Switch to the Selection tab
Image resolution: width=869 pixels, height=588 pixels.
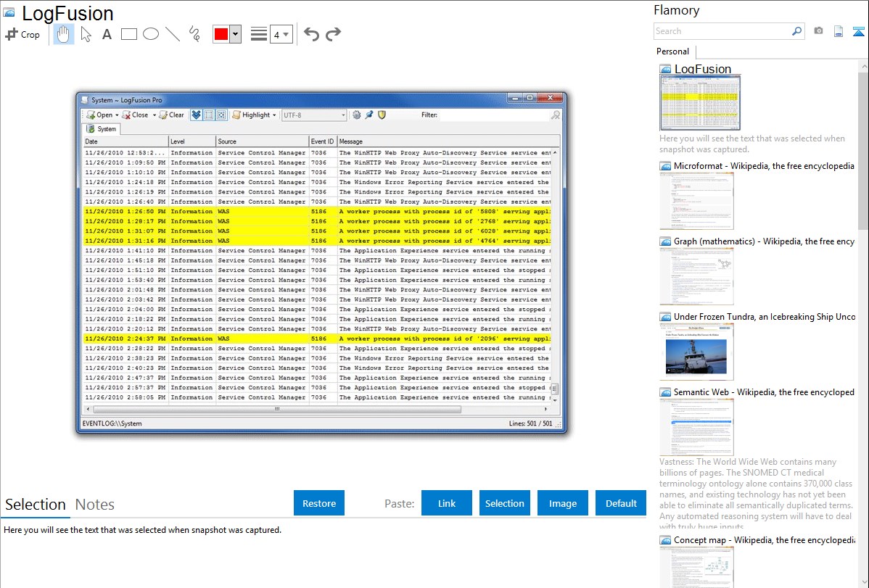tap(36, 505)
